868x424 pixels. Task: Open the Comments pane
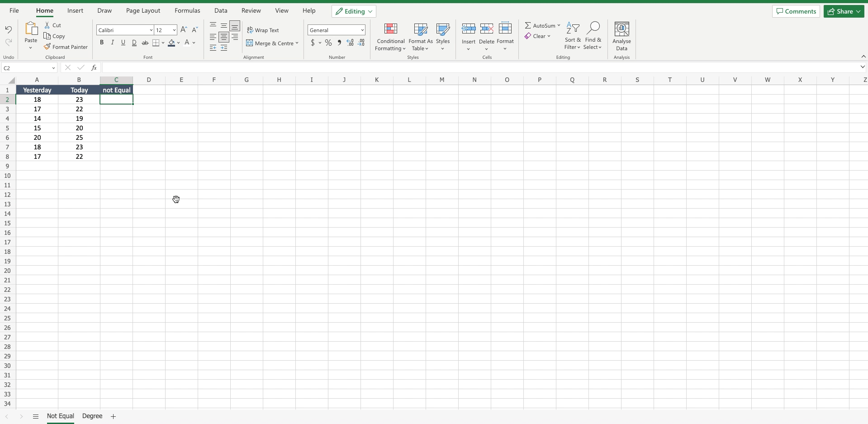click(x=796, y=11)
